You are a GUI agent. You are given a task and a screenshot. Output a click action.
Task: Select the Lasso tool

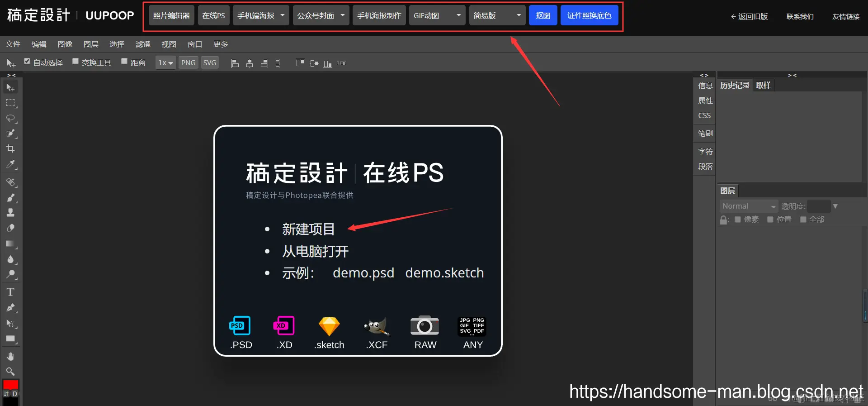[x=10, y=119]
